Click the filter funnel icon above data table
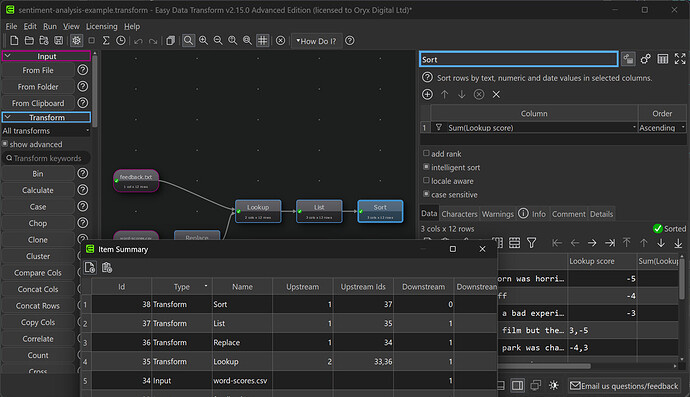Screen dimensions: 690x397 coord(532,243)
